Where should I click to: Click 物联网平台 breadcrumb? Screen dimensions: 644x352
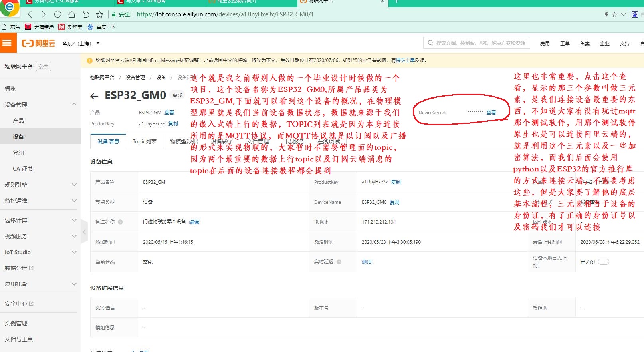pyautogui.click(x=102, y=77)
